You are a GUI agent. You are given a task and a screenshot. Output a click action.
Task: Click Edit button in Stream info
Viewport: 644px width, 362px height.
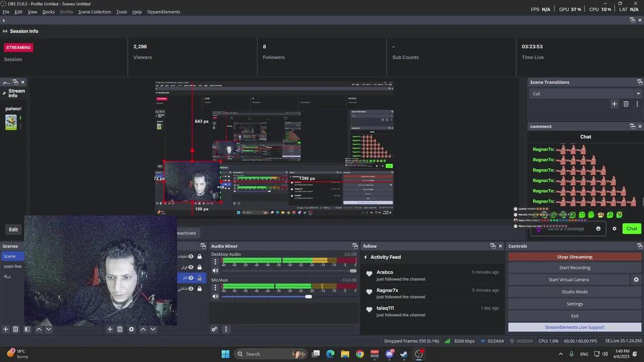(13, 230)
